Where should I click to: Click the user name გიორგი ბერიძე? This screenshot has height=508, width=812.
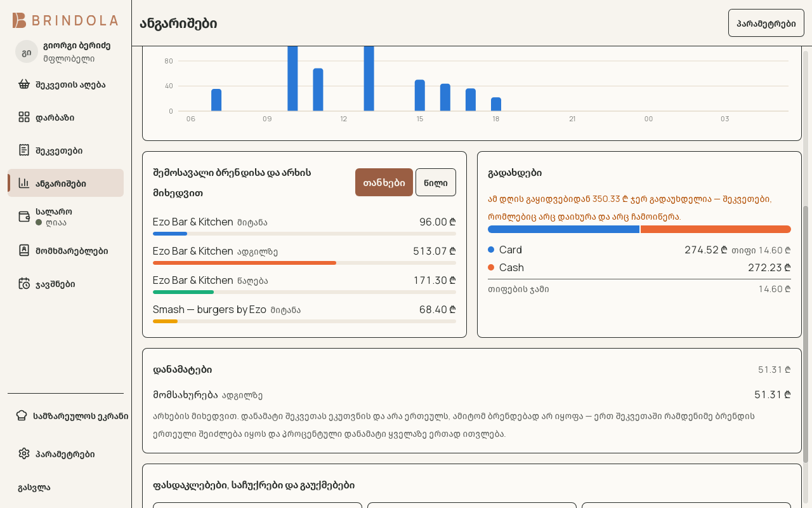coord(77,46)
